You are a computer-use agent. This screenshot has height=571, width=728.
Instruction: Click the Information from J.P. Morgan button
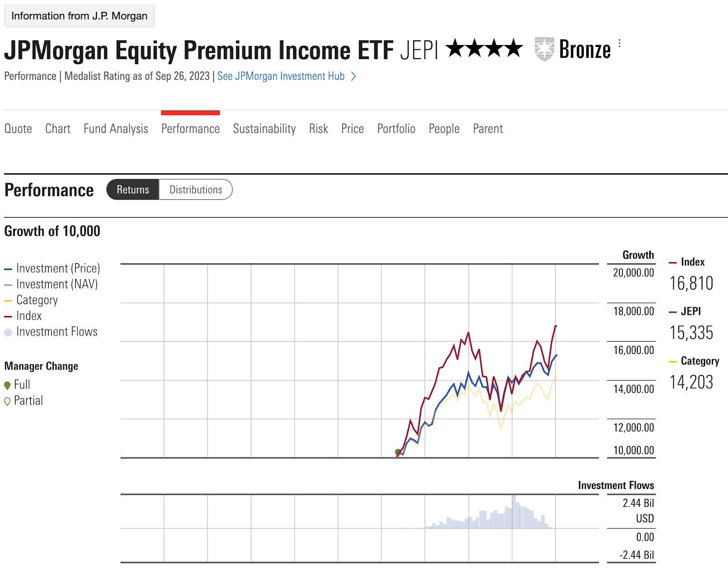click(x=79, y=16)
